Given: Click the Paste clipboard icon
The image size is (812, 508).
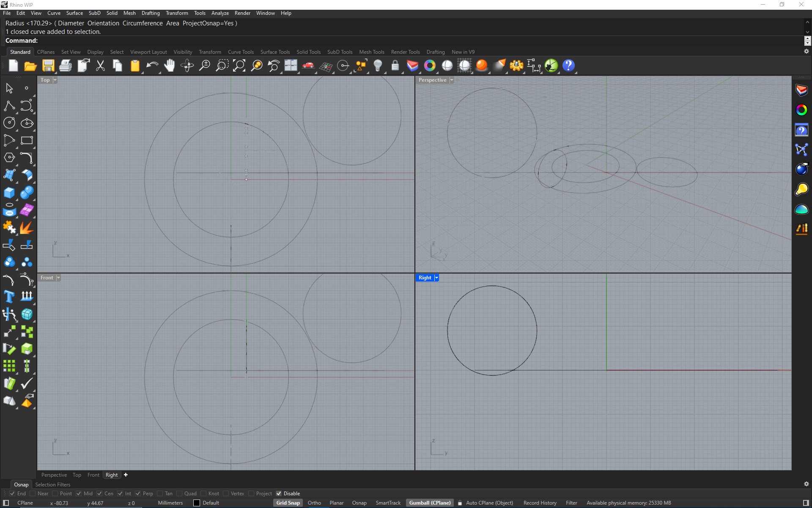Looking at the screenshot, I should pos(135,66).
